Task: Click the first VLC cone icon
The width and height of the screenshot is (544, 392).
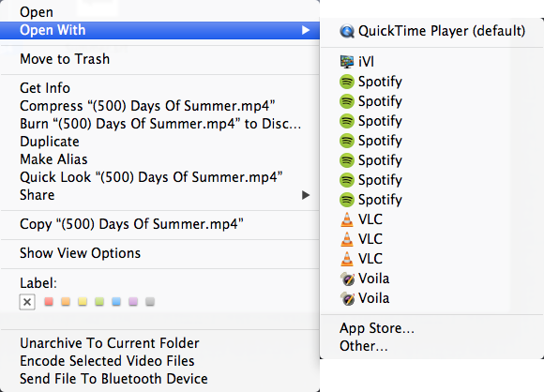Action: point(347,219)
